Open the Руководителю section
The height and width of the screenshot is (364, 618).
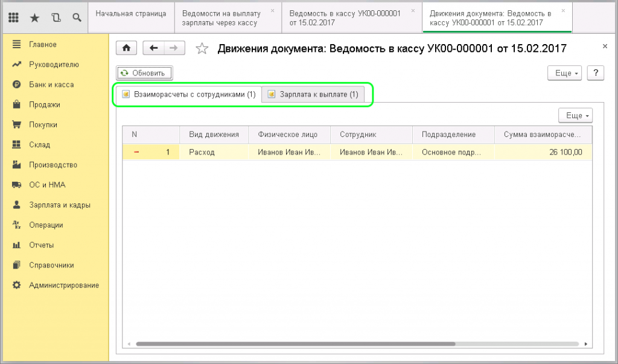(54, 64)
